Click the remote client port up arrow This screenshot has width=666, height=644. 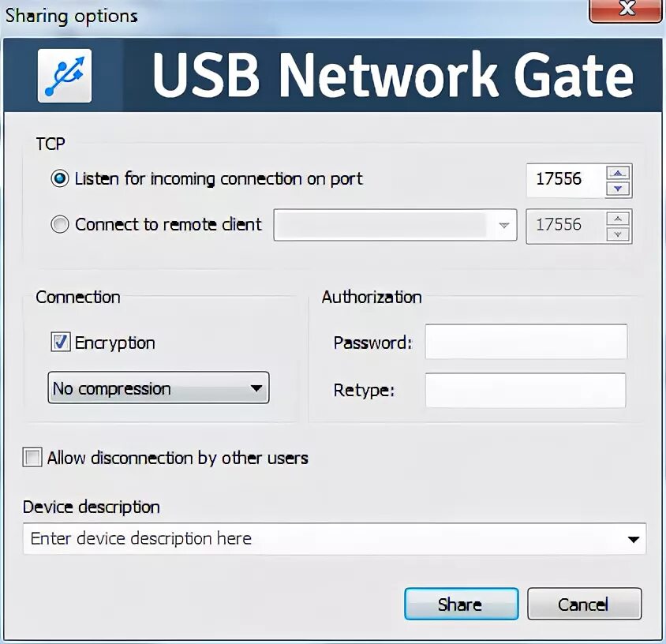[618, 219]
